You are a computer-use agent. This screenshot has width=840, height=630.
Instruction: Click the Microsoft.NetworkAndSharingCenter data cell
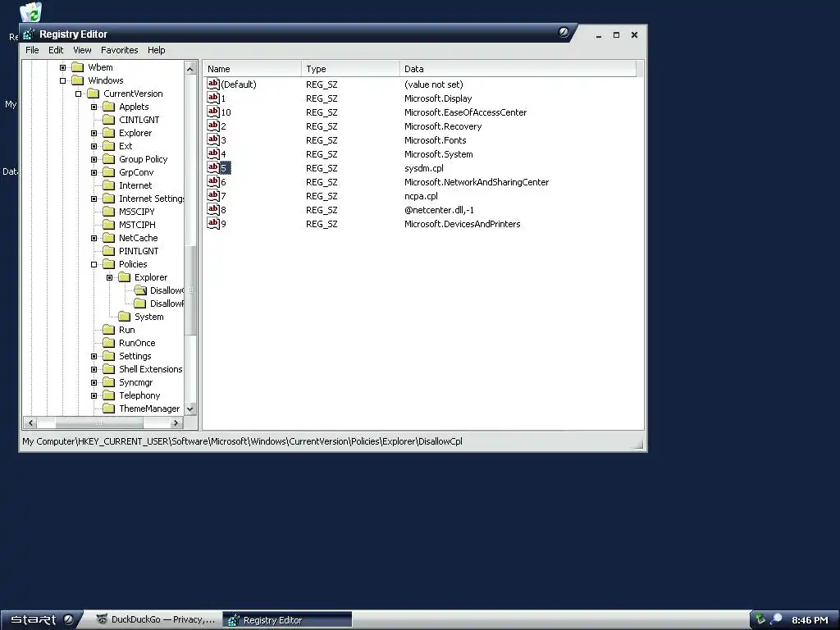tap(477, 182)
